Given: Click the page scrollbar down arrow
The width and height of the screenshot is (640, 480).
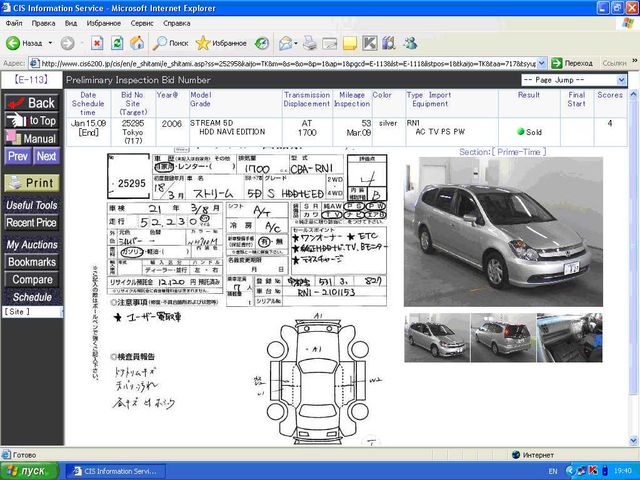Looking at the screenshot, I should (x=633, y=441).
